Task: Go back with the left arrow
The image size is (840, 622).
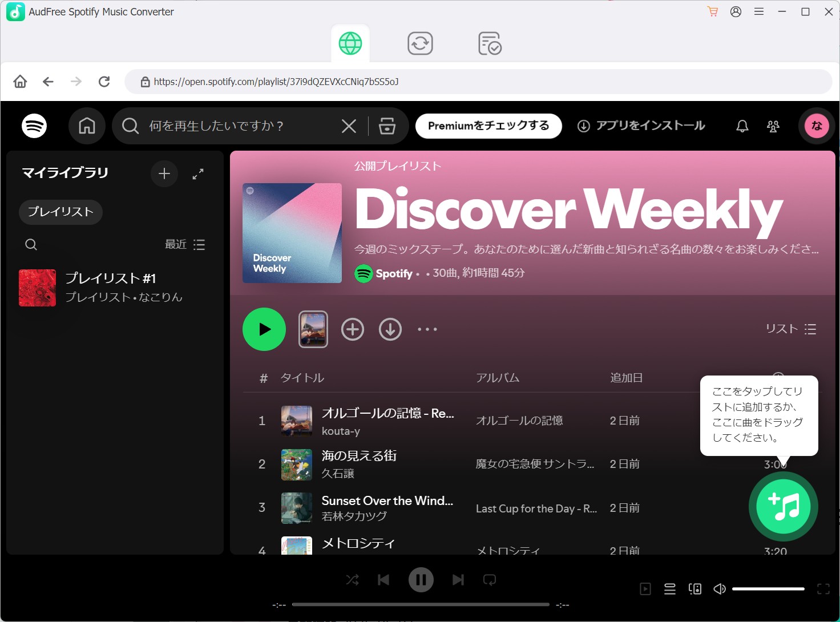Action: (48, 82)
